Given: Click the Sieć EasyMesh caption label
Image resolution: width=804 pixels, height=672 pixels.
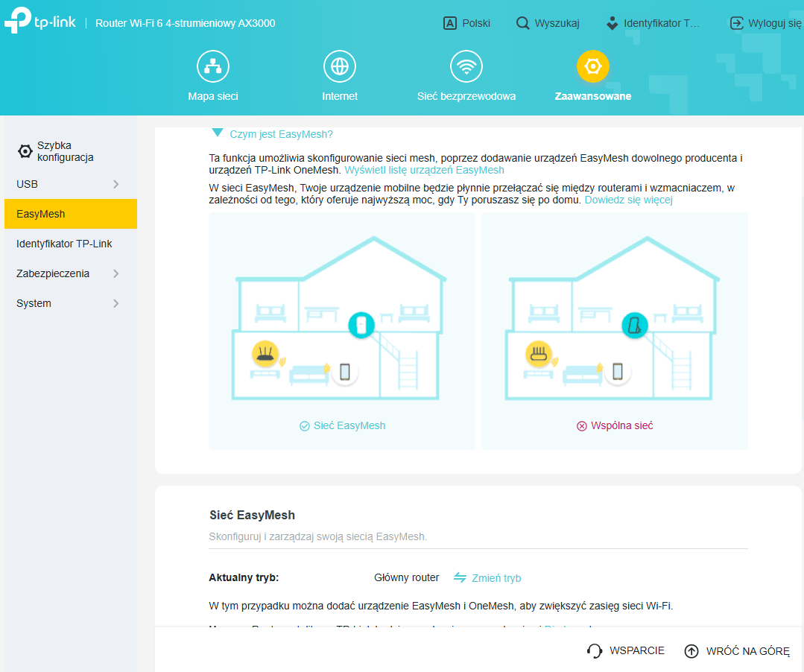Looking at the screenshot, I should click(x=349, y=426).
